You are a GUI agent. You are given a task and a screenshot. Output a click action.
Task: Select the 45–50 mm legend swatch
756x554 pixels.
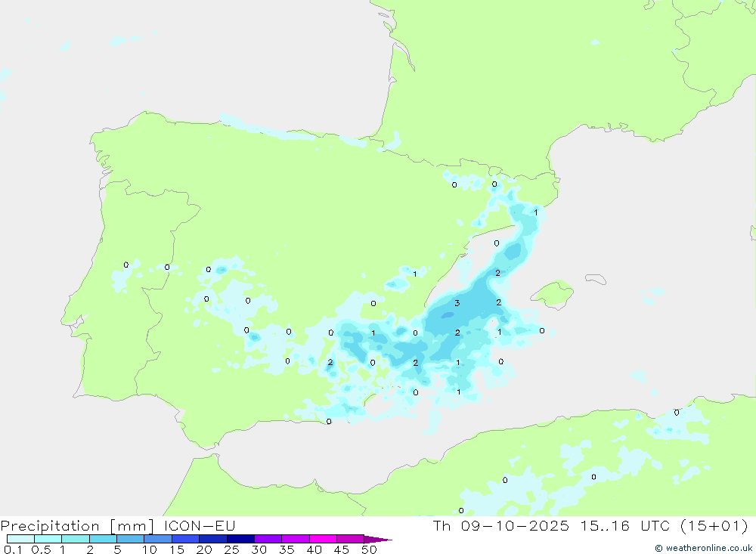[350, 539]
